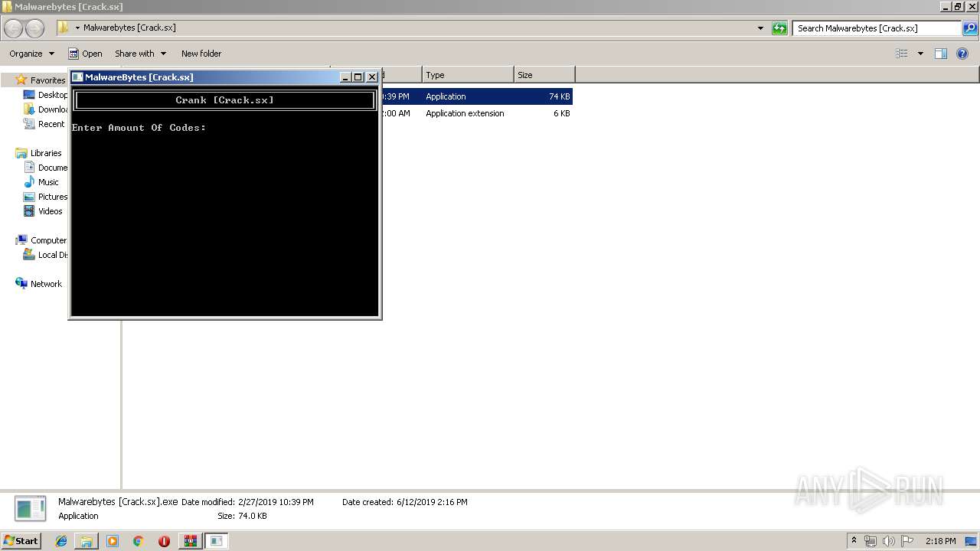Expand the address bar history dropdown arrow

click(x=760, y=28)
